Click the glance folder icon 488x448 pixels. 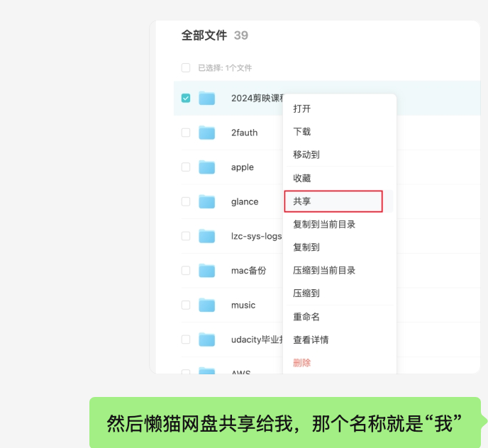207,201
